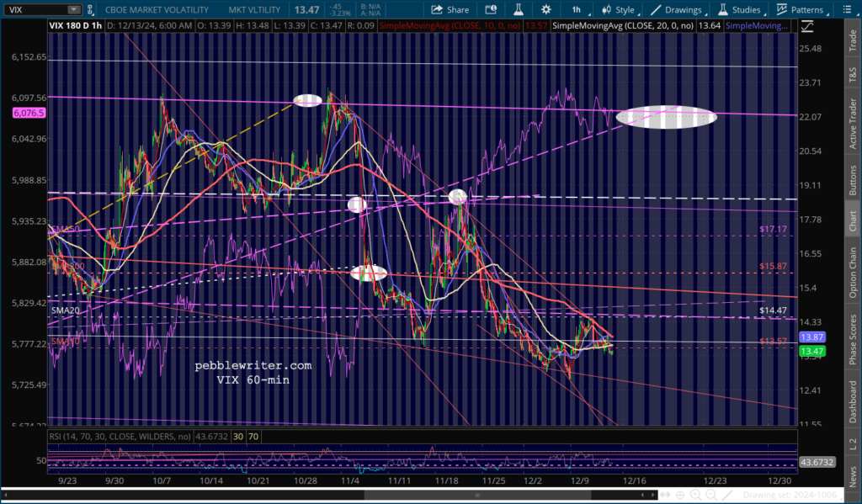Open the Patterns dropdown
Viewport: 862px width, 504px height.
coord(802,10)
